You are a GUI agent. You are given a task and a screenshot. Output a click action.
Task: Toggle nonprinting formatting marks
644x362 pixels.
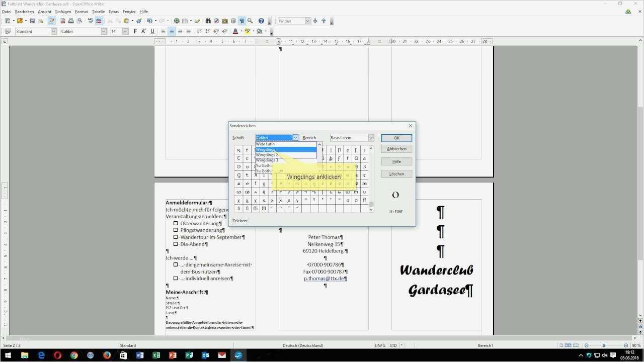tap(241, 21)
